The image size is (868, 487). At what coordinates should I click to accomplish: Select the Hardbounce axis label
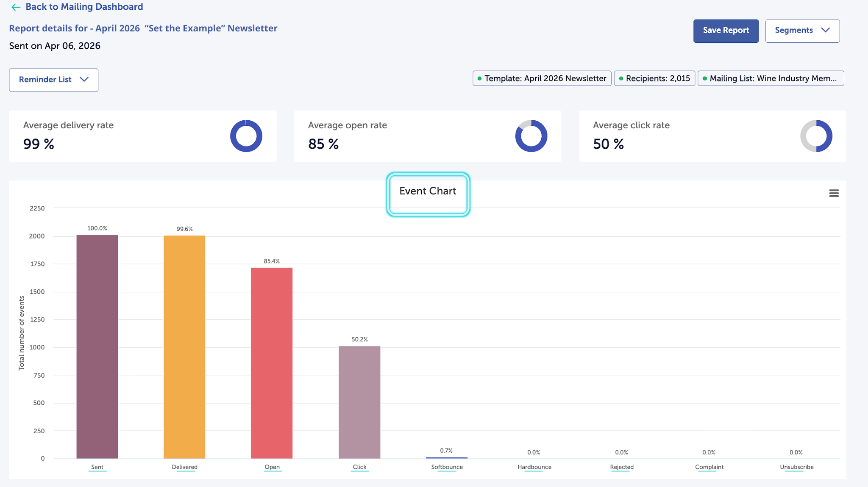pyautogui.click(x=534, y=467)
